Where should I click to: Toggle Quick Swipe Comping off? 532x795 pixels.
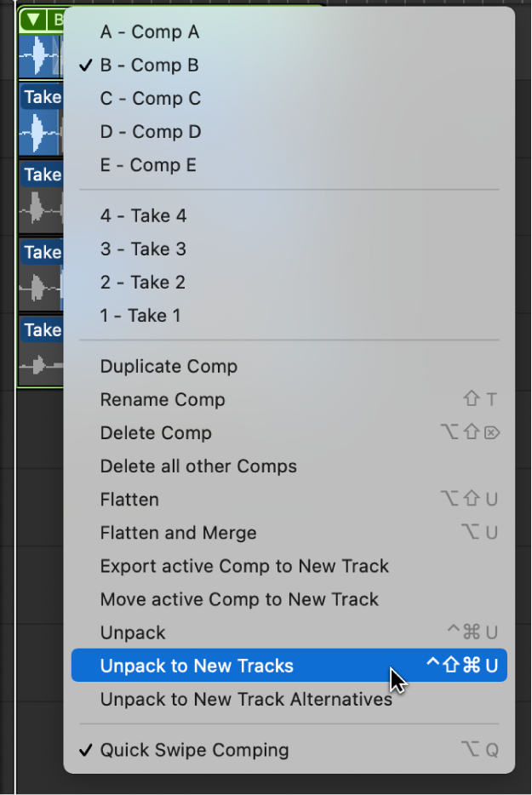pos(194,751)
